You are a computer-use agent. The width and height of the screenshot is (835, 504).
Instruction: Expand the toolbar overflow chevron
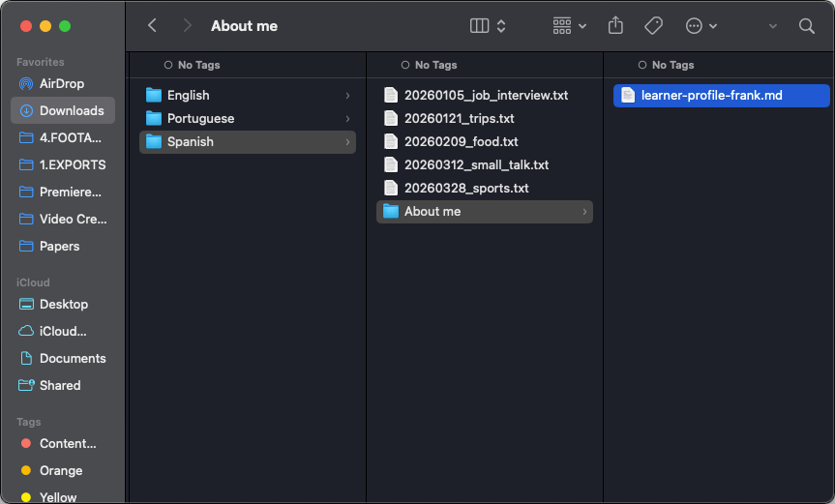pos(773,26)
